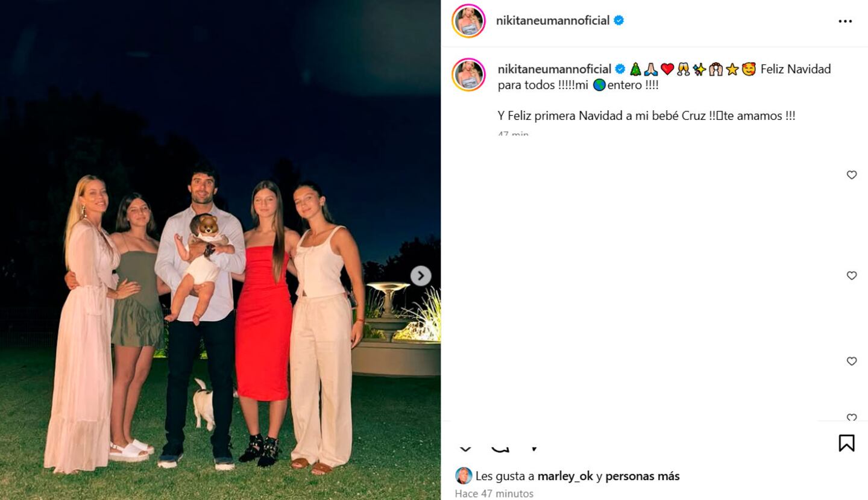Screen dimensions: 868x500
Task: Click the partially hidden fourth comment heart
Action: 852,417
